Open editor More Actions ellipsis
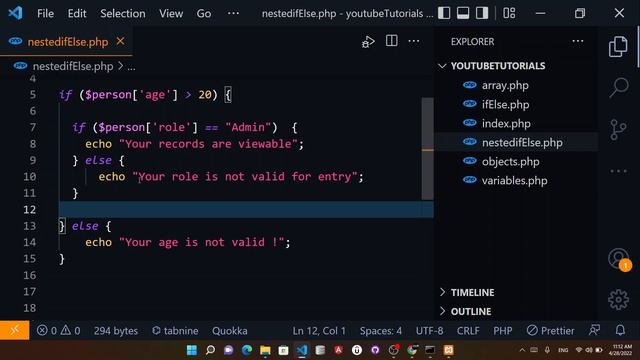Screen dimensions: 640x360 pyautogui.click(x=414, y=41)
